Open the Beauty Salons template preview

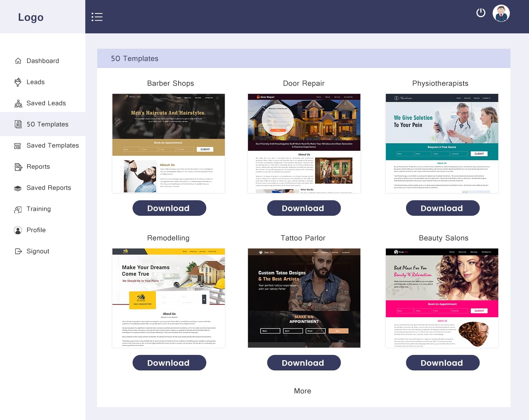click(x=442, y=298)
